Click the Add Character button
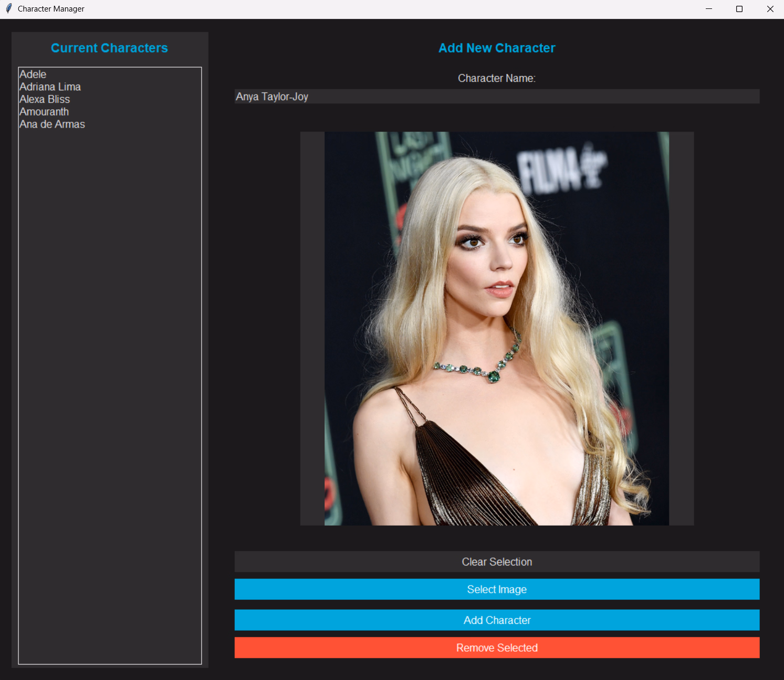Viewport: 784px width, 680px height. tap(496, 620)
